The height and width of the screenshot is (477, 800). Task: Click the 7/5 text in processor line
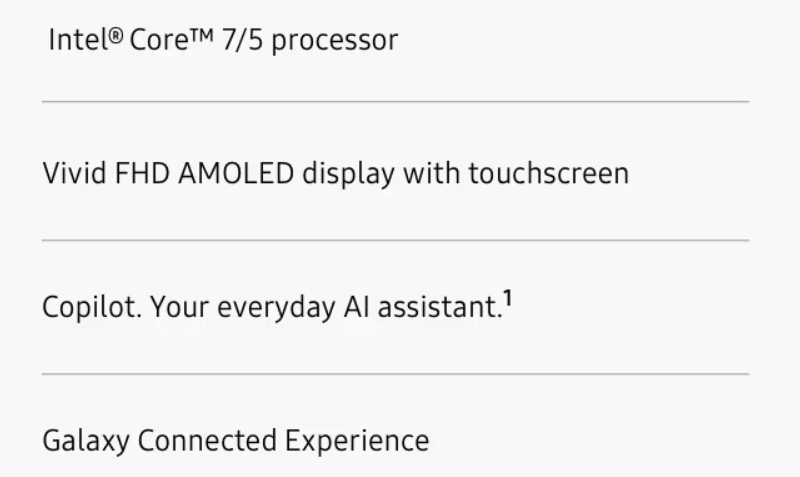click(242, 40)
